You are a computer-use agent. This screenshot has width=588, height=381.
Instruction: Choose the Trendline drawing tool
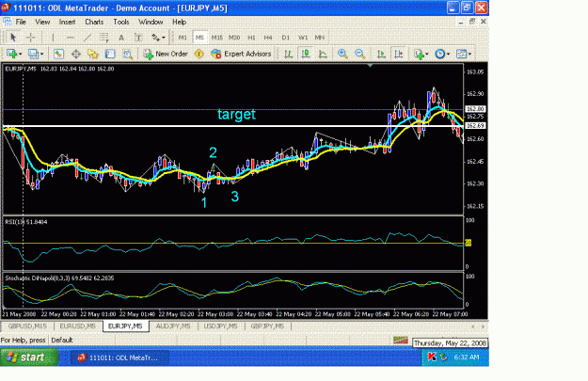click(87, 38)
